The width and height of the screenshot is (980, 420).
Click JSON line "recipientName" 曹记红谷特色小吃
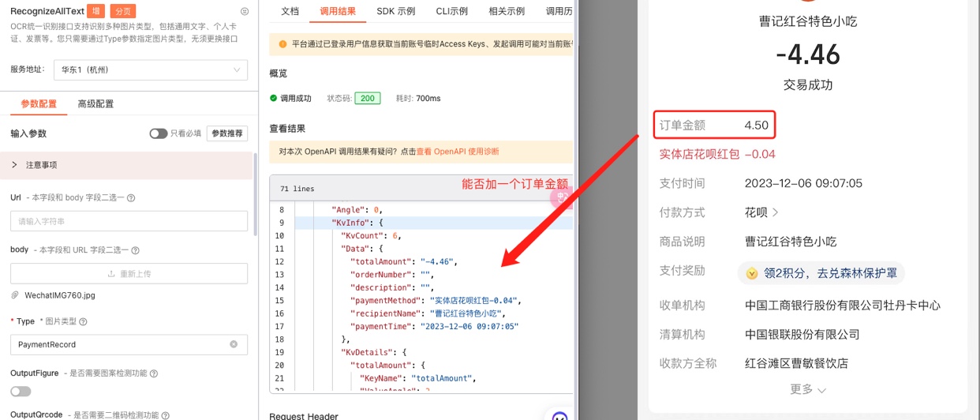coord(427,313)
